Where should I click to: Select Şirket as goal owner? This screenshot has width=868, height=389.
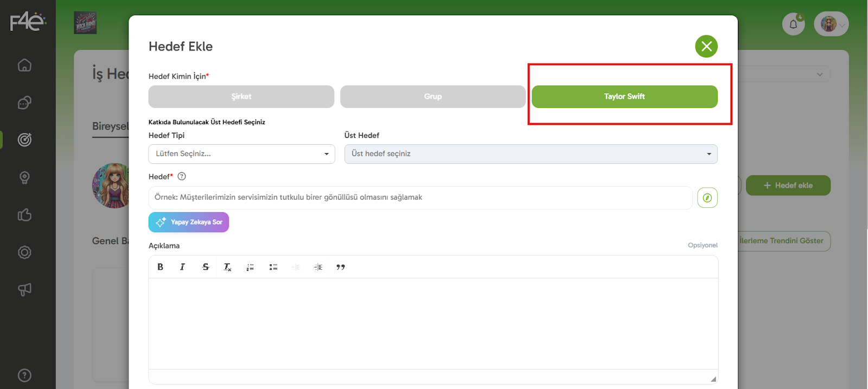(241, 97)
